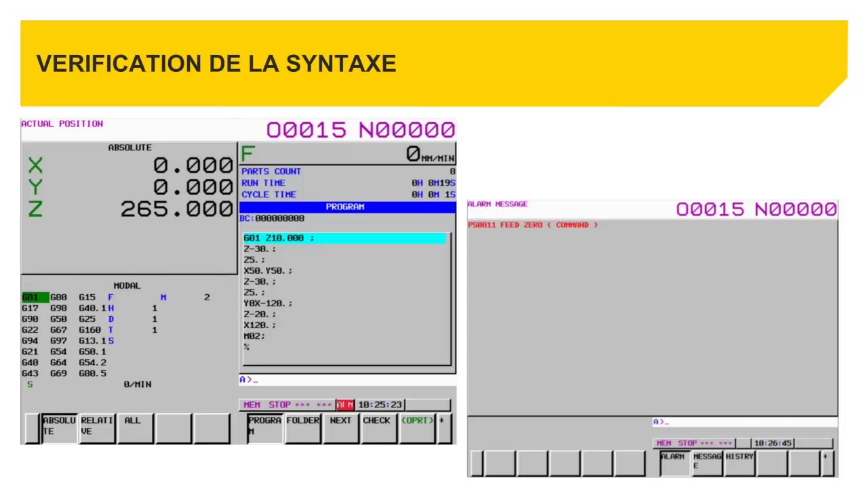Click the 10:25:23 clock field
Viewport: 868px width, 488px height.
coord(380,405)
